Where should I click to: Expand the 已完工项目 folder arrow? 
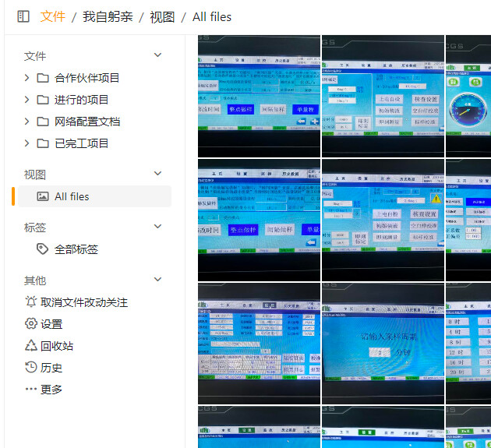point(27,143)
